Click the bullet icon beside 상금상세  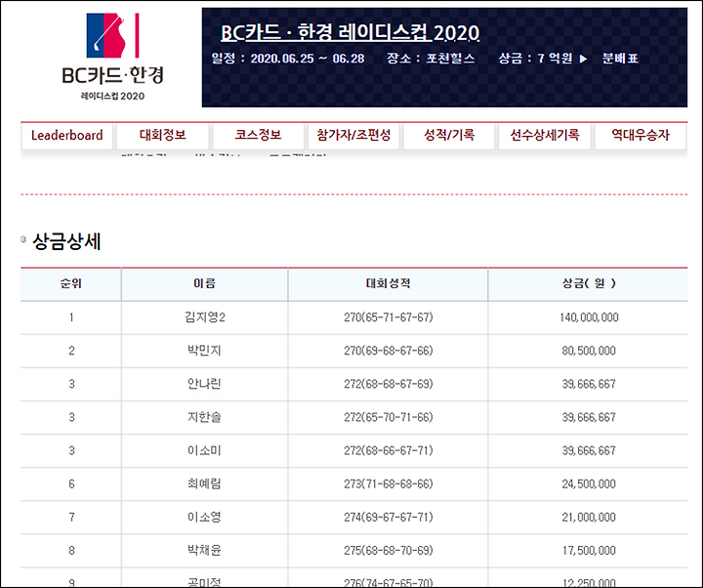[23, 239]
